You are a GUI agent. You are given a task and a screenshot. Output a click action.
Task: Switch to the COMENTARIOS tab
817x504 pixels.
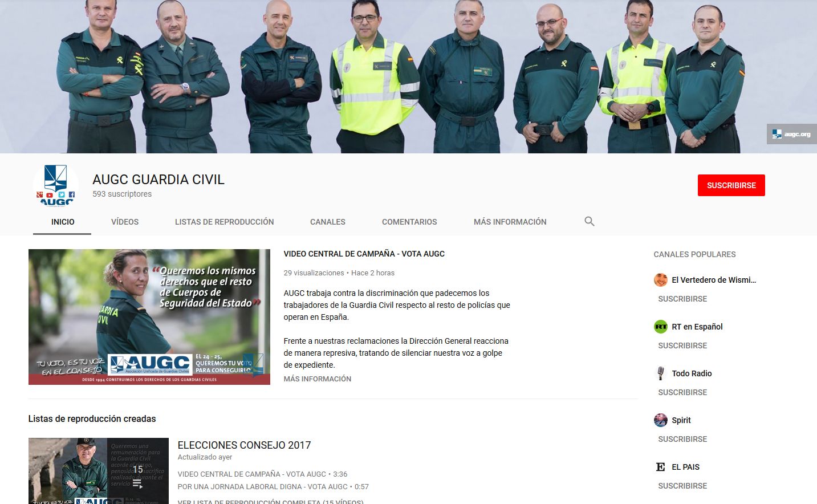click(x=409, y=222)
